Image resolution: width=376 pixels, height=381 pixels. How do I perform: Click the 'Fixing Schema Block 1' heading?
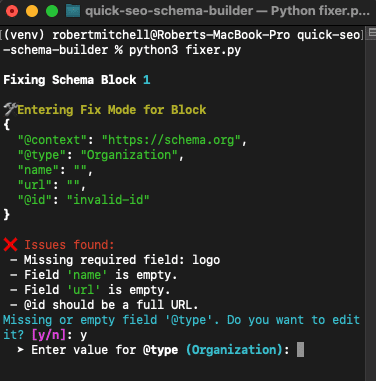(77, 80)
